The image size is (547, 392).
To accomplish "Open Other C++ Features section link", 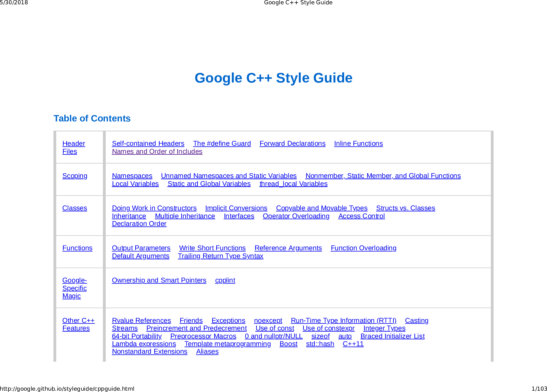I will [78, 324].
